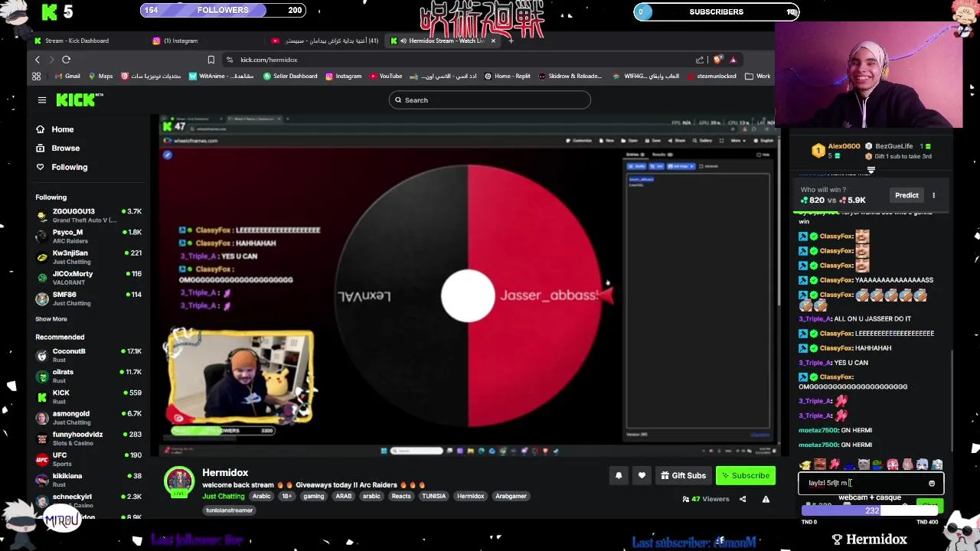The height and width of the screenshot is (551, 980).
Task: Report stream with warning triangle icon
Action: 766,500
